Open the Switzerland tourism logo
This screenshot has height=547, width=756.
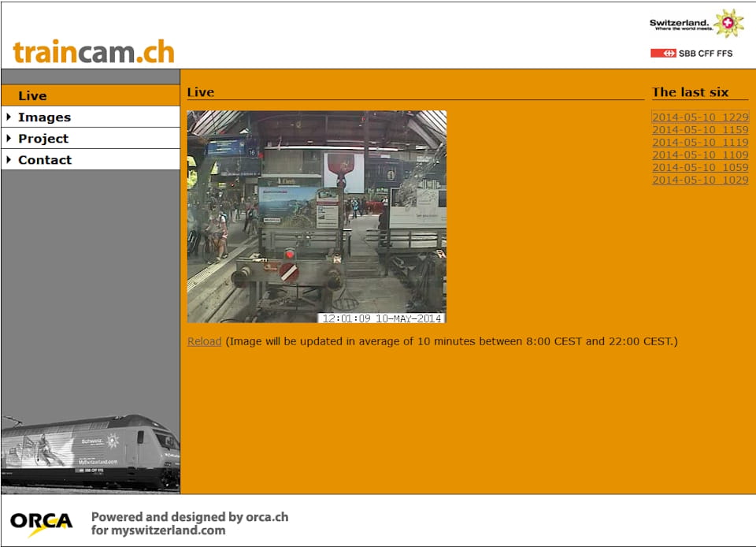pyautogui.click(x=696, y=24)
